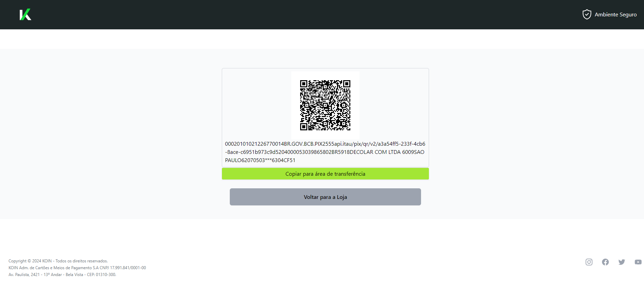Click the Ambiente Seguro label
Viewport: 644px width, 290px height.
tap(616, 15)
